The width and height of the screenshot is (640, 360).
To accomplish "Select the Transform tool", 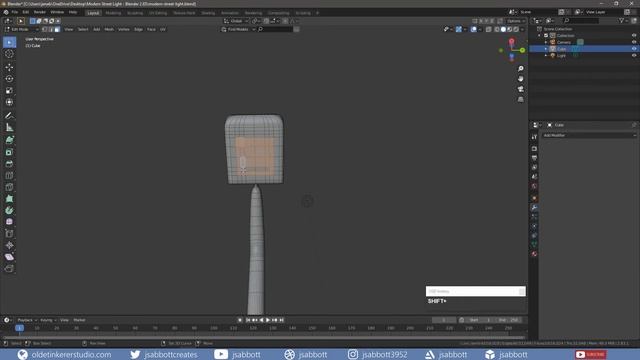I will [x=9, y=102].
